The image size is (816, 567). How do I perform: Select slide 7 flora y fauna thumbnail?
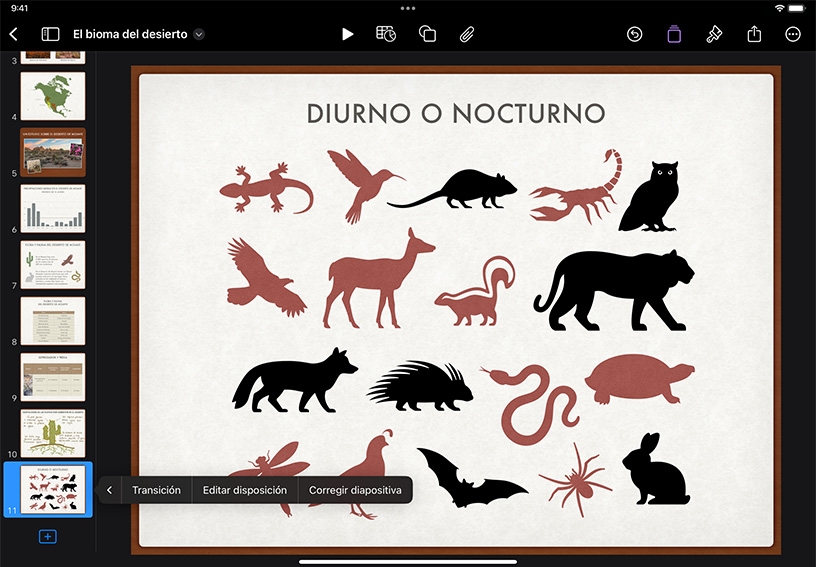(x=53, y=265)
